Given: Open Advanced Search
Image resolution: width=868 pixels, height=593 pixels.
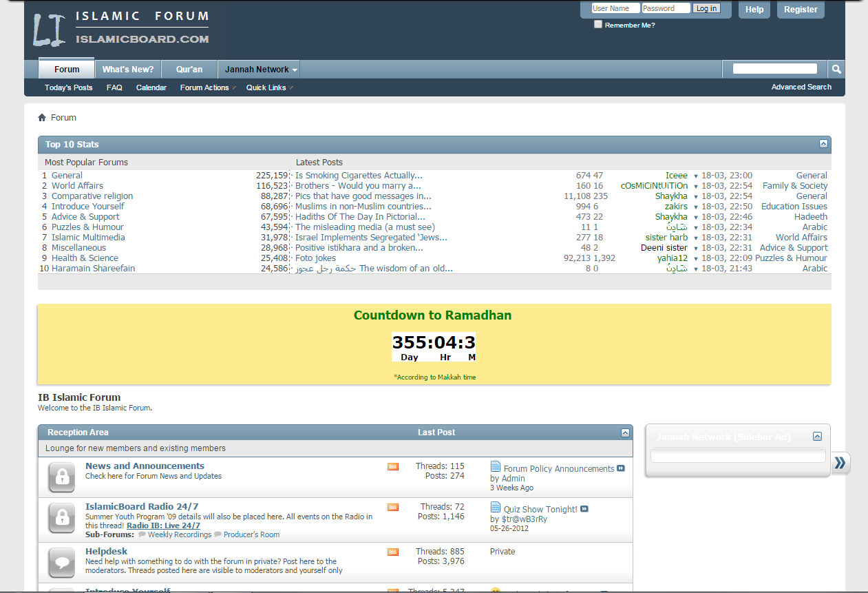Looking at the screenshot, I should pyautogui.click(x=801, y=87).
